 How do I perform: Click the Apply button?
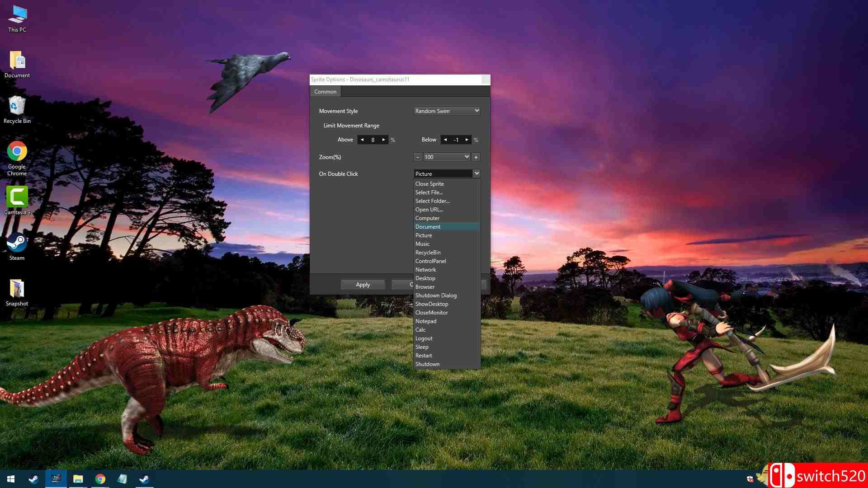click(x=363, y=285)
